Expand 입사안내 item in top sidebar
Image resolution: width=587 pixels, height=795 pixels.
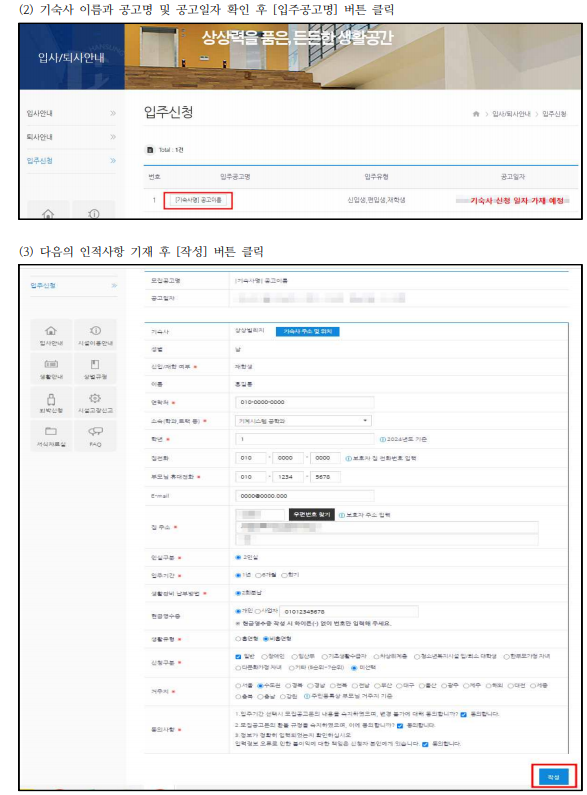[71, 113]
